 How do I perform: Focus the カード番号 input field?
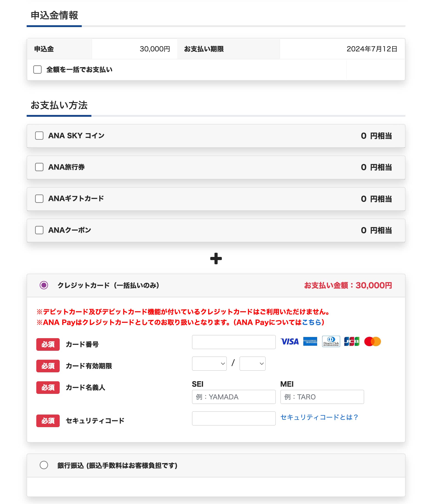pos(234,342)
